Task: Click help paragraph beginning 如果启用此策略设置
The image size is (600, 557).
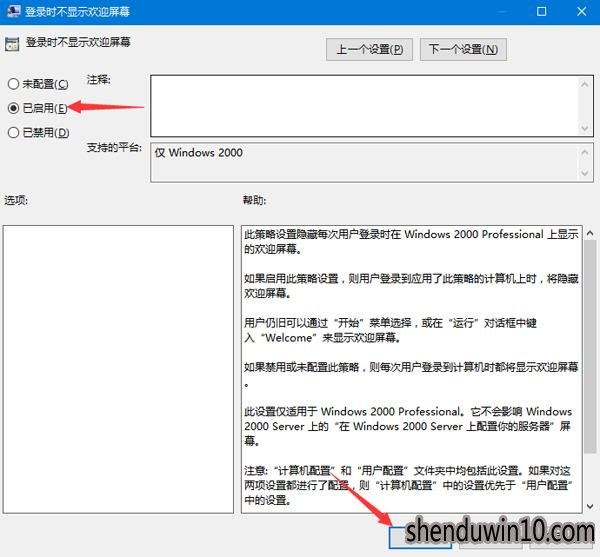Action: [x=411, y=286]
